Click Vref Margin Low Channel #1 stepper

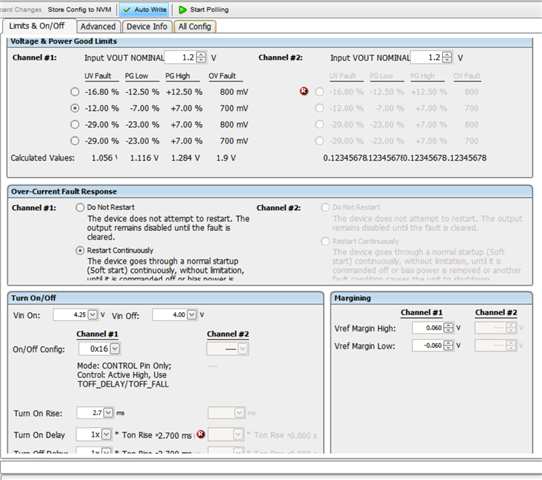(x=448, y=345)
